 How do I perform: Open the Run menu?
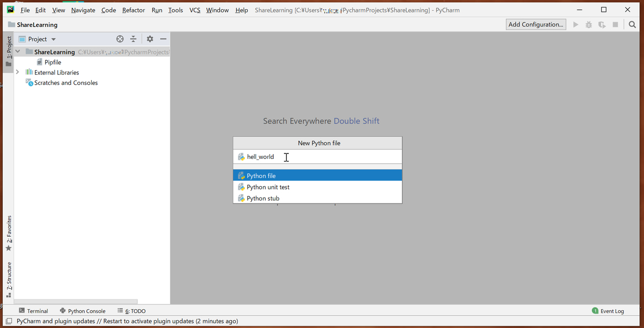click(157, 10)
